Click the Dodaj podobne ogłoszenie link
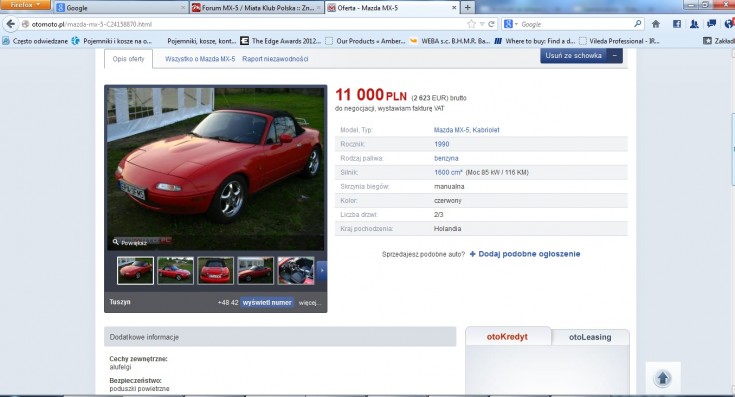The image size is (735, 397). click(525, 254)
